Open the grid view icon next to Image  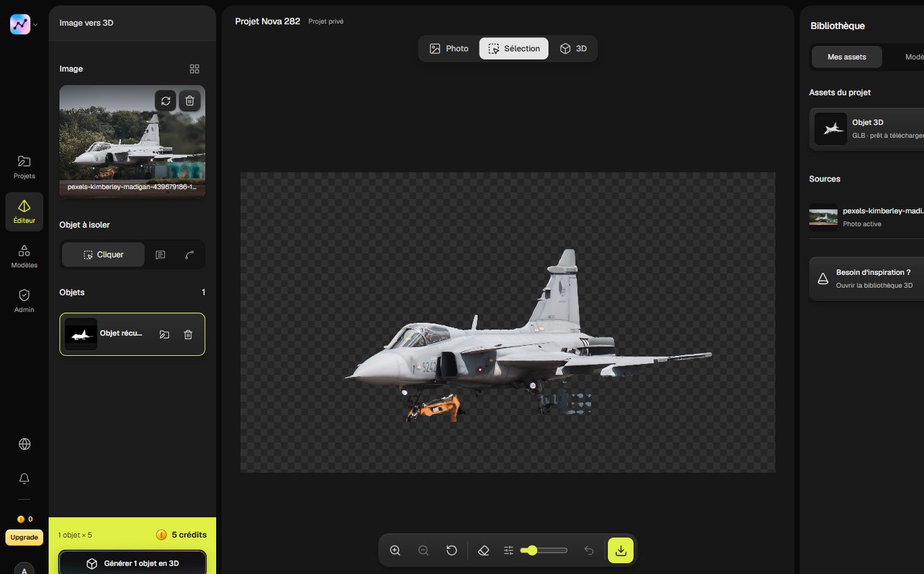pos(195,69)
